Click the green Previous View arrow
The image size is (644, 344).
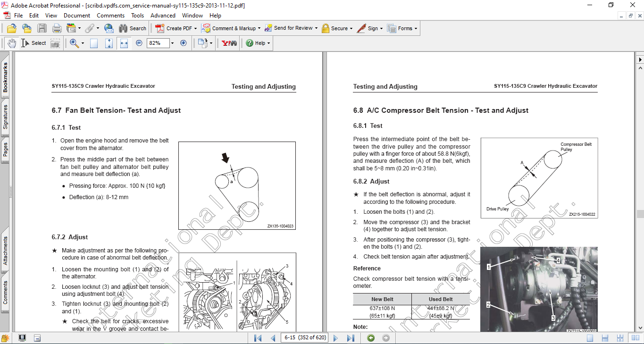pos(371,338)
